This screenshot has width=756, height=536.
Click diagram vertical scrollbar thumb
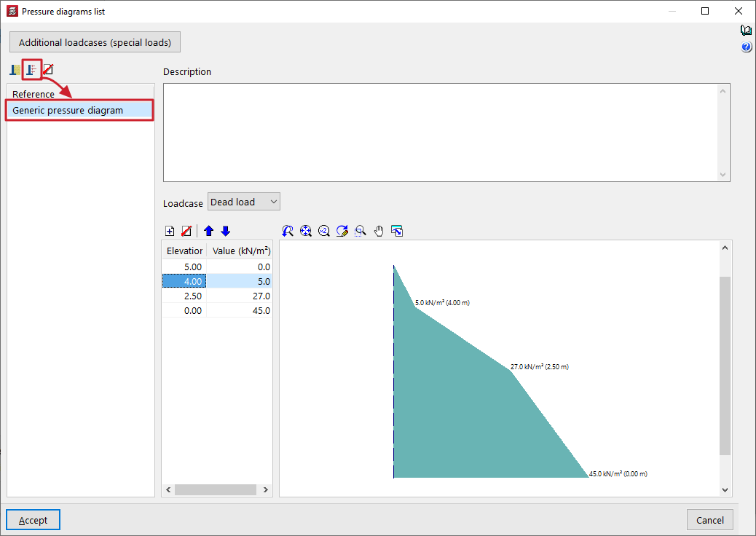coord(725,366)
